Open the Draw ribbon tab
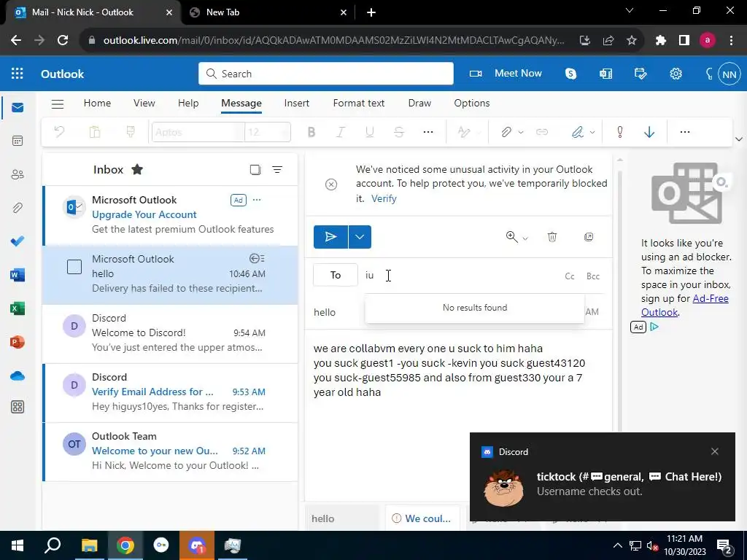747x560 pixels. (419, 103)
